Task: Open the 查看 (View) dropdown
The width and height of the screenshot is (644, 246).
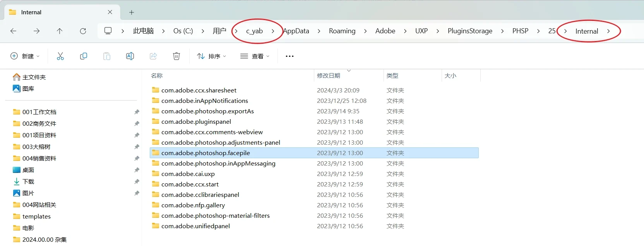Action: 255,56
